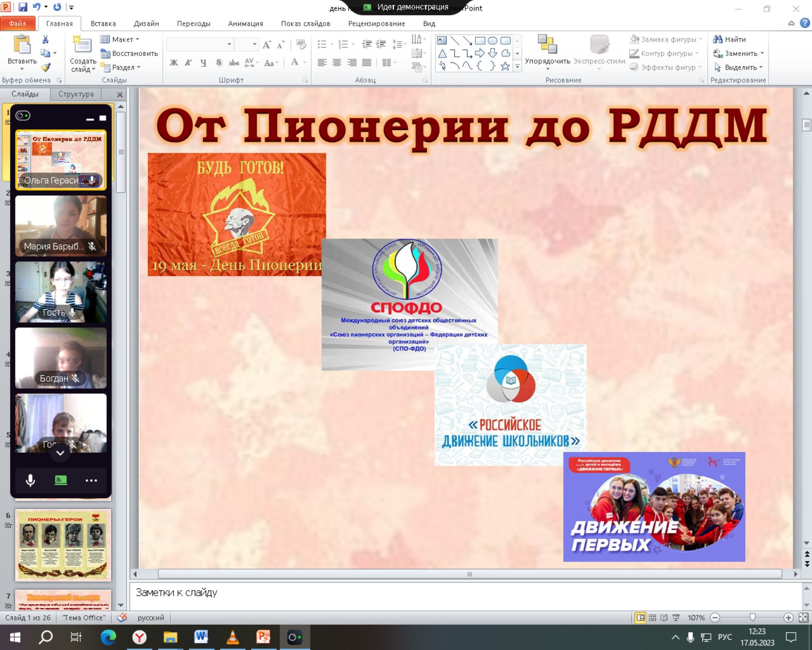Fit slide to window icon

click(x=803, y=617)
